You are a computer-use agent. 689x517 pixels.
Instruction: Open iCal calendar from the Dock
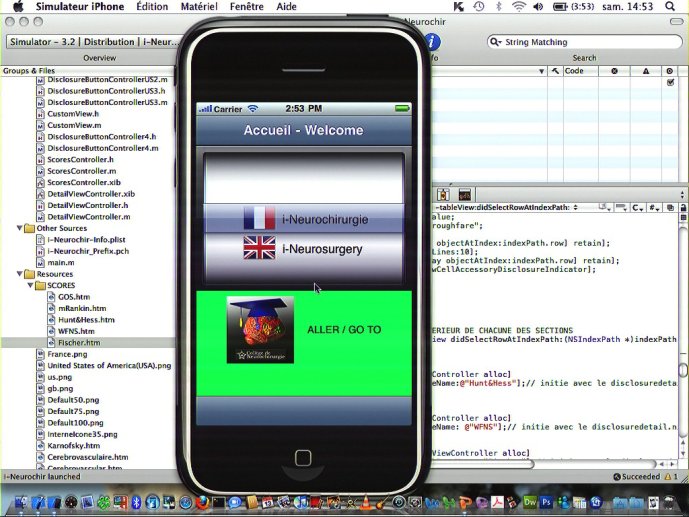267,502
